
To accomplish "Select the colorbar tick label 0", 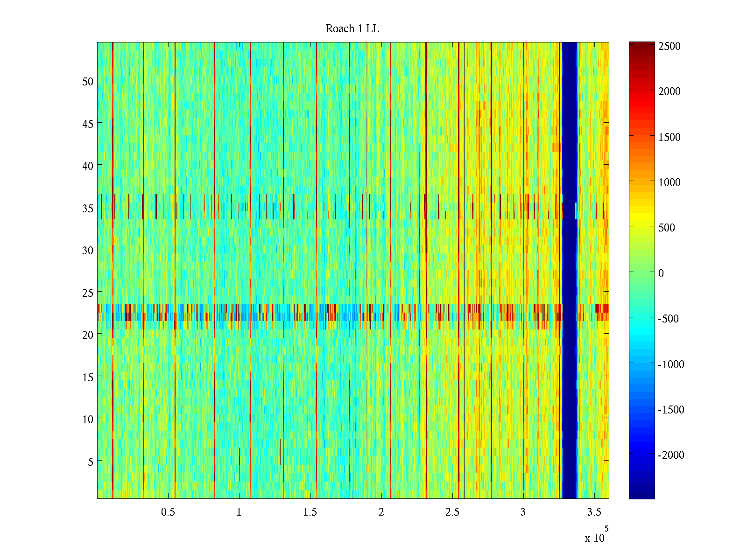I will 661,273.
